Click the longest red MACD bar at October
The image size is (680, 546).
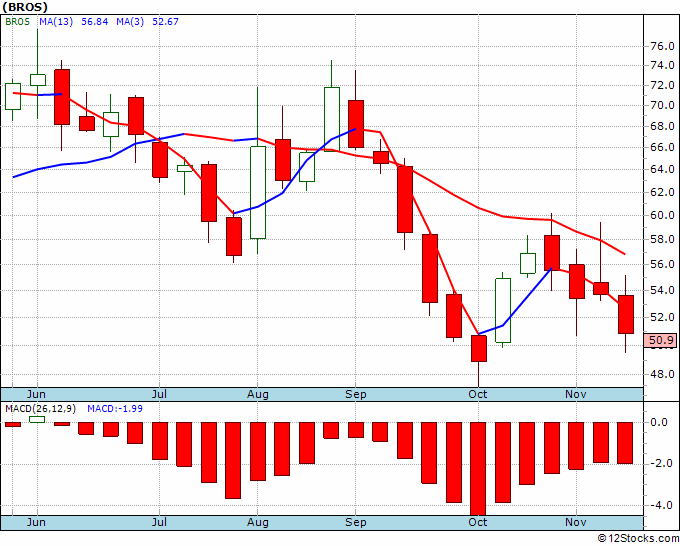pyautogui.click(x=479, y=469)
